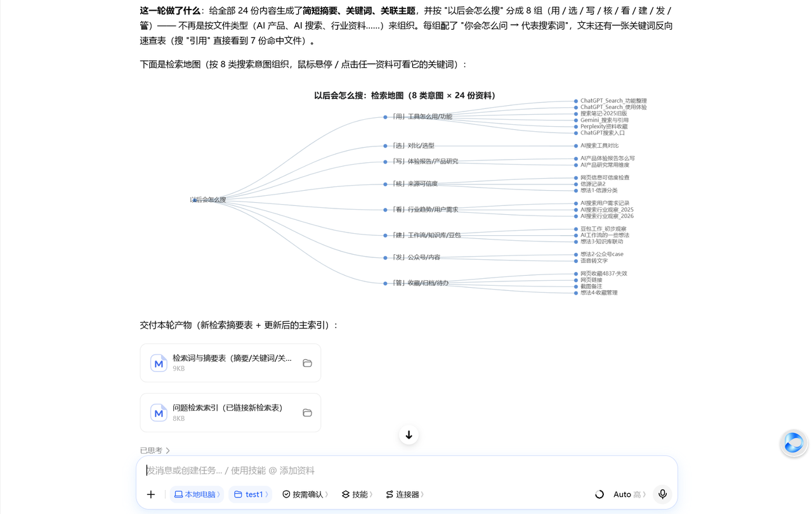This screenshot has width=812, height=514.
Task: Click the M icon of 检索词与摘要表 file
Action: click(159, 363)
